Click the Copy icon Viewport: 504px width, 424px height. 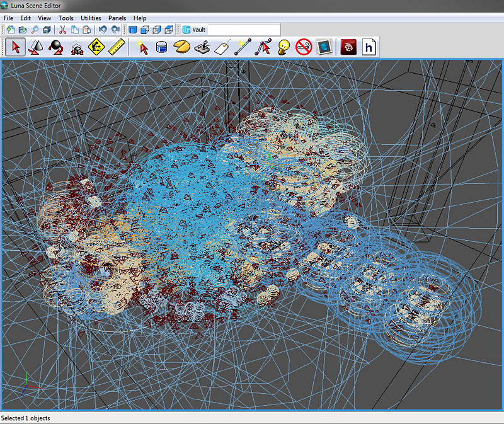click(x=75, y=30)
